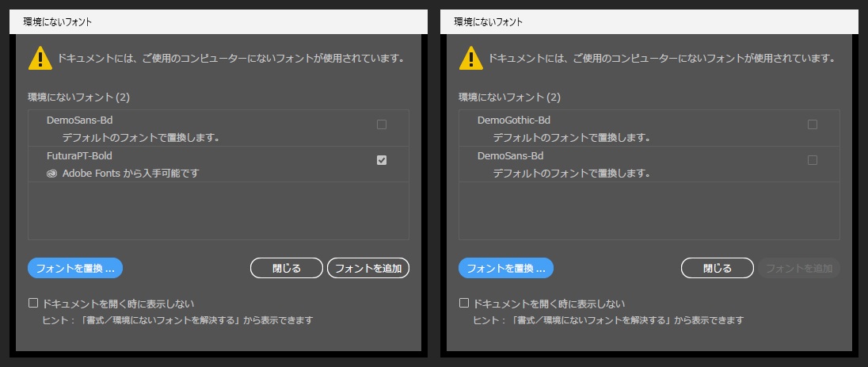Click デフォルトのフォントで置換します under DemoGothic-Bd

click(571, 137)
